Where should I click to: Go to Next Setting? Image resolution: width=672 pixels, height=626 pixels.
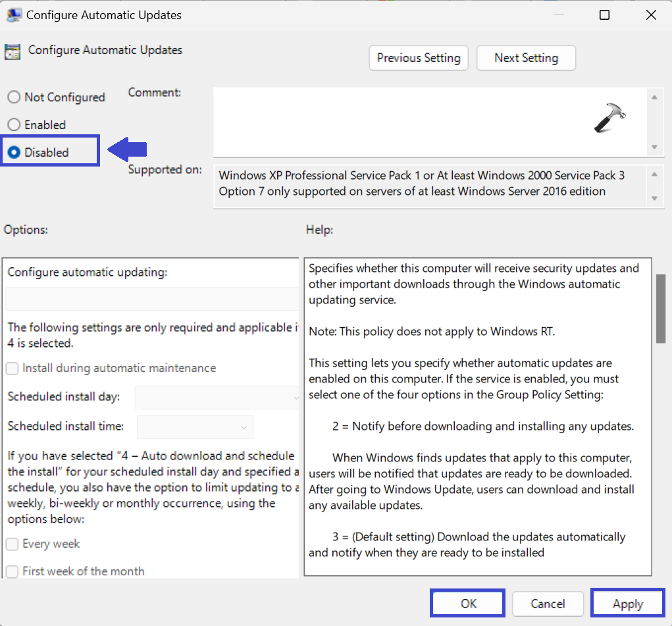[x=526, y=58]
